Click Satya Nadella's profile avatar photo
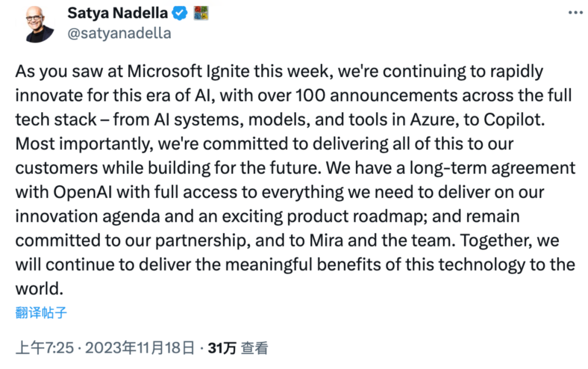Viewport: 588px width, 369px height. [40, 24]
